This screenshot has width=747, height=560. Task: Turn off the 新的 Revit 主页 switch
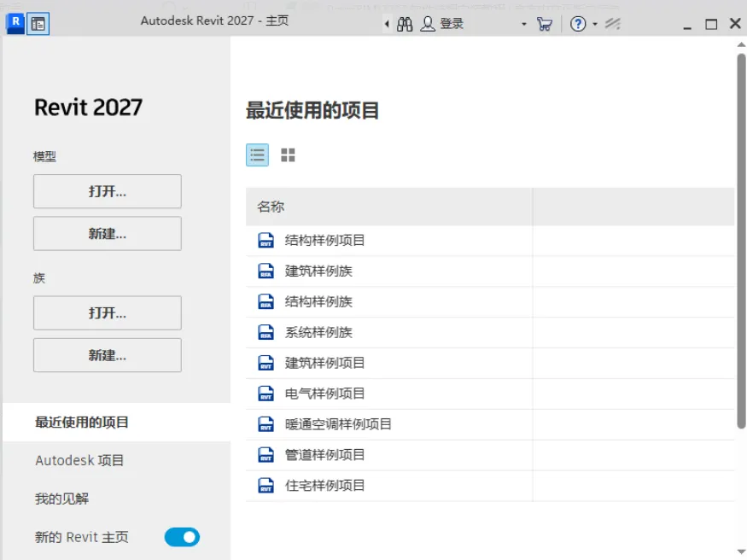(x=182, y=537)
